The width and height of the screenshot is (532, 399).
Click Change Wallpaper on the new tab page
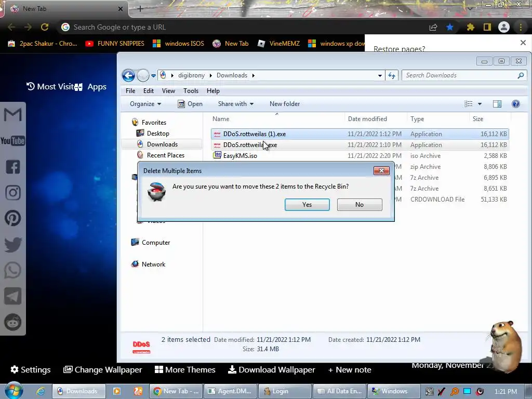tap(102, 369)
